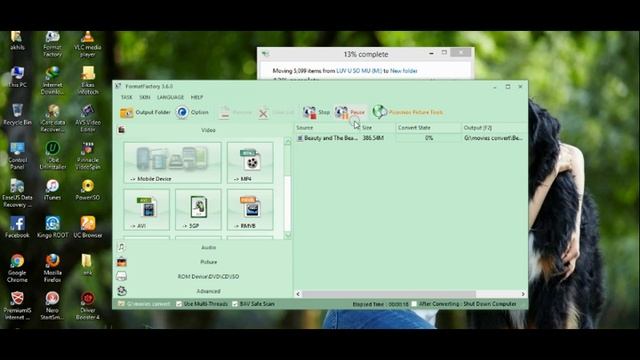The image size is (640, 360).
Task: Click the disabled Clear List toolbar button
Action: click(276, 112)
